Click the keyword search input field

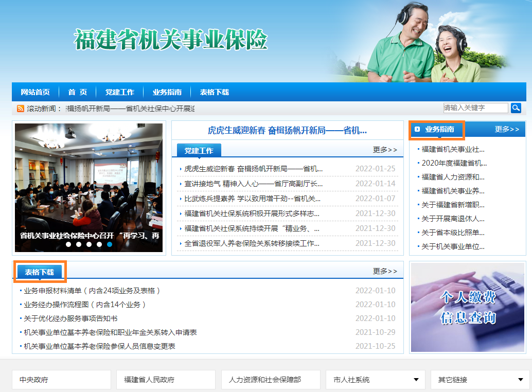coord(475,108)
